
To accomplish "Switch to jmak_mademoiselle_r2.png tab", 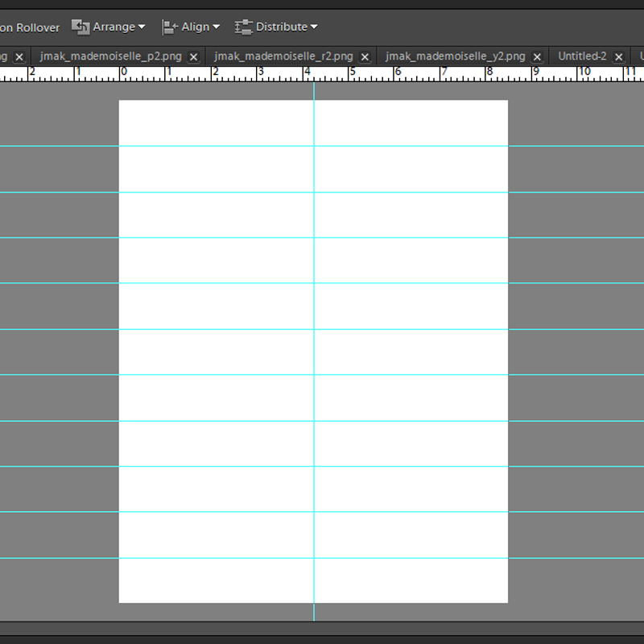I will [x=283, y=56].
